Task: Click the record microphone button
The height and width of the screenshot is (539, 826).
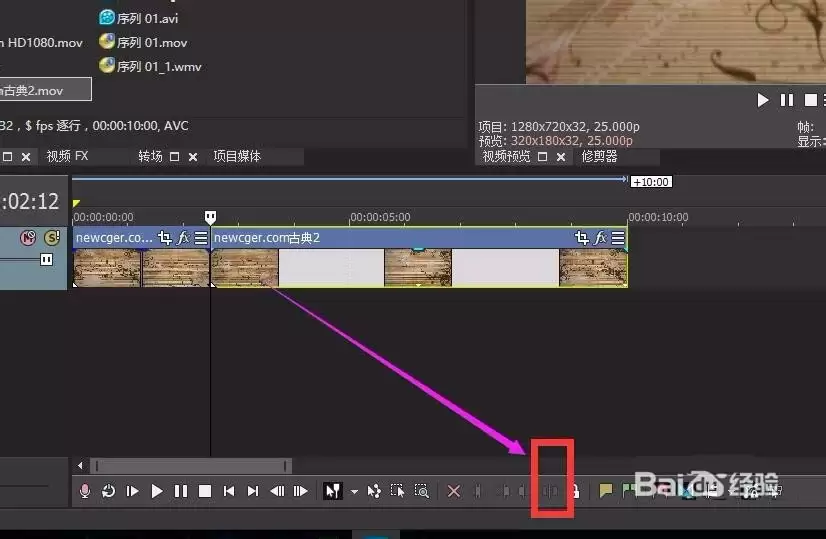Action: [x=84, y=491]
